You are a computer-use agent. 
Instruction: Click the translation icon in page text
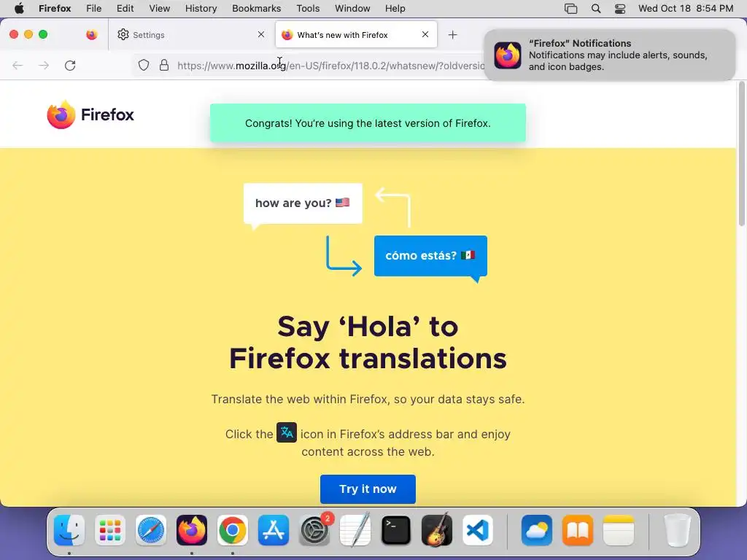click(x=287, y=432)
